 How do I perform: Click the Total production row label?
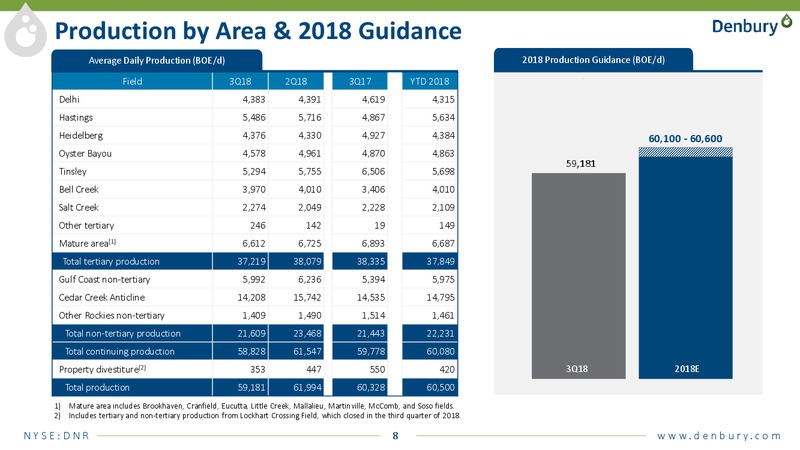[97, 387]
